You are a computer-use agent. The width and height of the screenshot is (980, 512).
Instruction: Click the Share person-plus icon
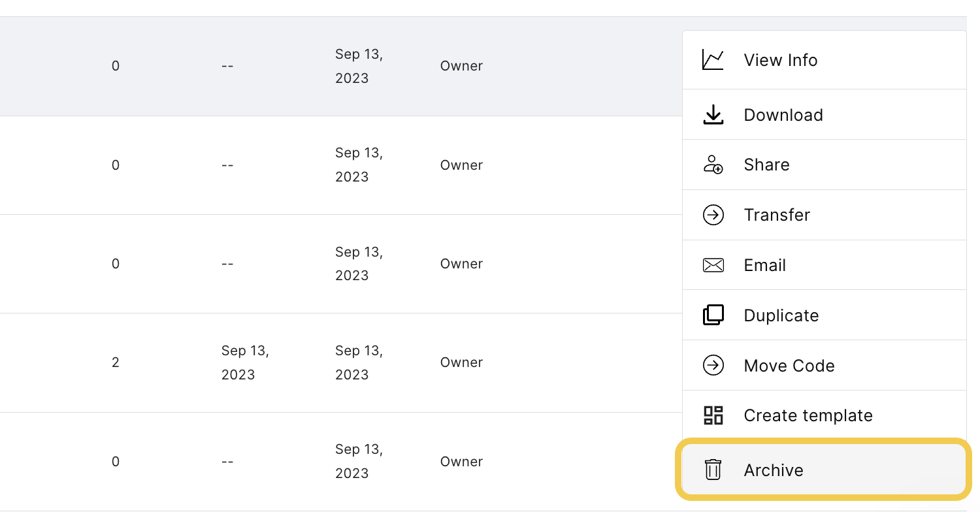coord(713,165)
